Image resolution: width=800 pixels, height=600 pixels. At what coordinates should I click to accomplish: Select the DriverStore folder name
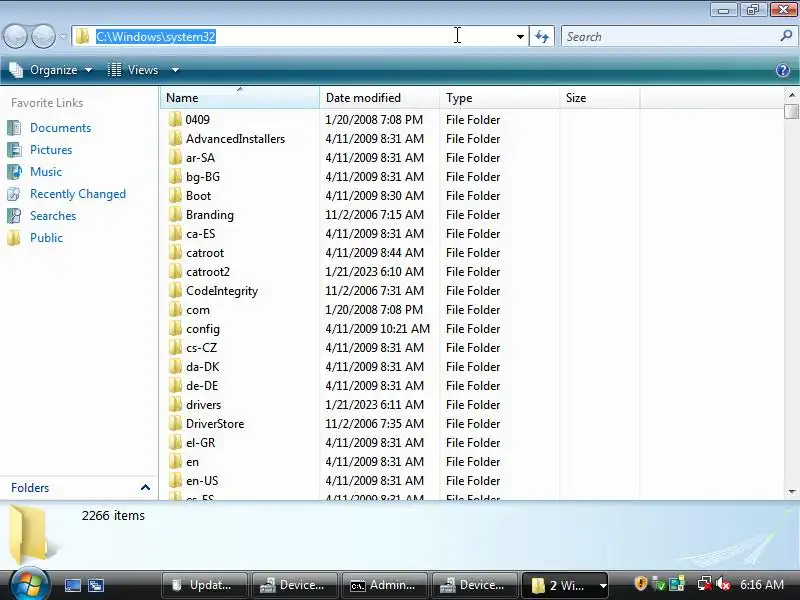tap(215, 423)
